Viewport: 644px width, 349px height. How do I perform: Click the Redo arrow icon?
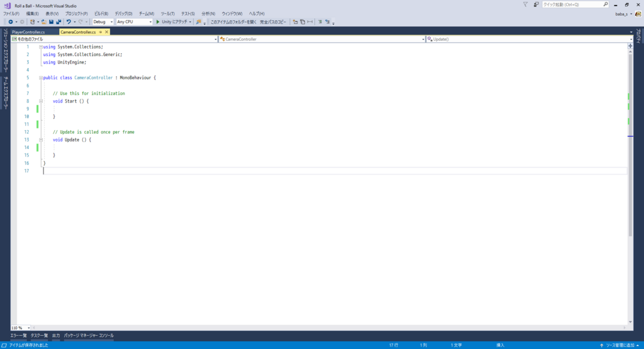click(80, 22)
